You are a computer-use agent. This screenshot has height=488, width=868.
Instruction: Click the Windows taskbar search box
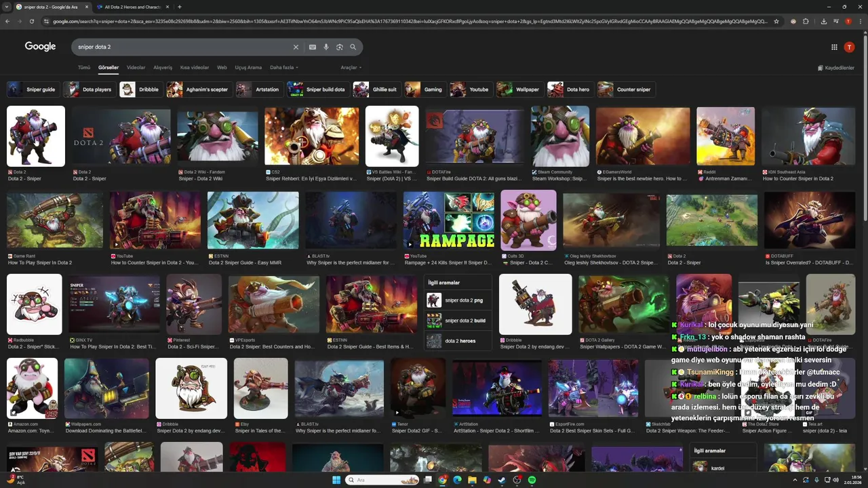(382, 480)
